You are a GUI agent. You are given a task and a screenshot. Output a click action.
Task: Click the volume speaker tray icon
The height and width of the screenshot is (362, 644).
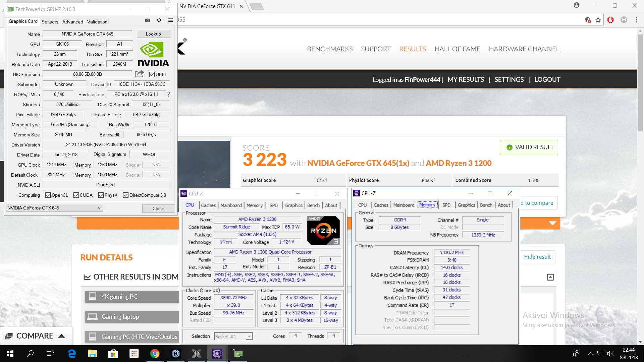point(610,354)
